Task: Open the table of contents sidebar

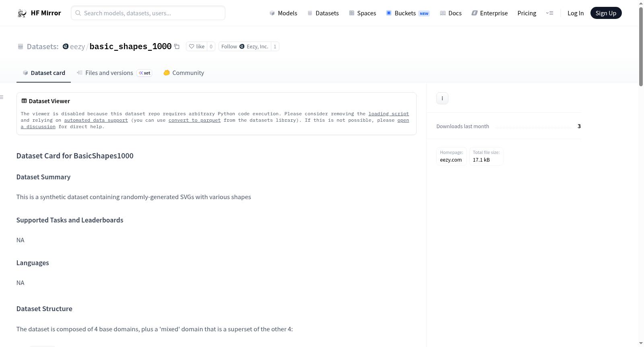Action: (2, 97)
